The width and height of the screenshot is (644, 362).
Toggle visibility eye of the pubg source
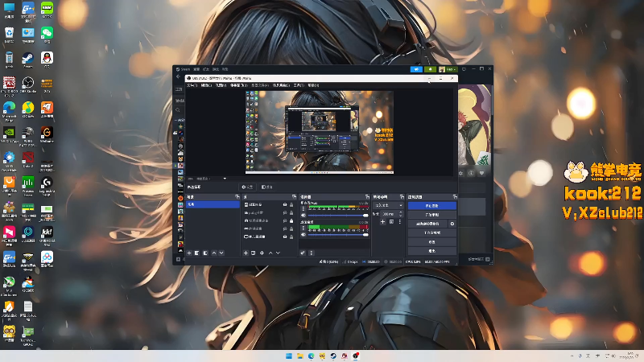(x=285, y=212)
